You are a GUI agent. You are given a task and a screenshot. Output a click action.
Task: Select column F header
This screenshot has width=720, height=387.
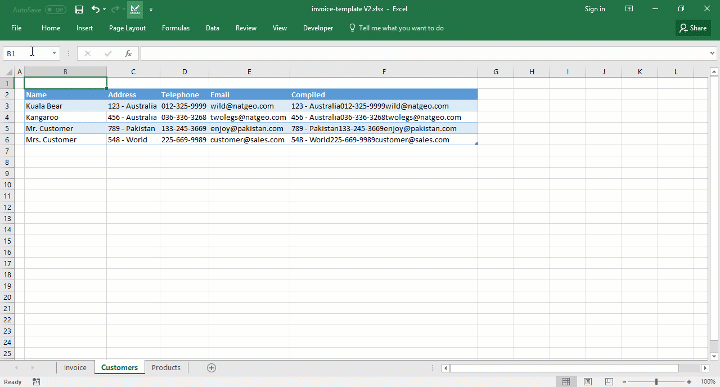(384, 72)
